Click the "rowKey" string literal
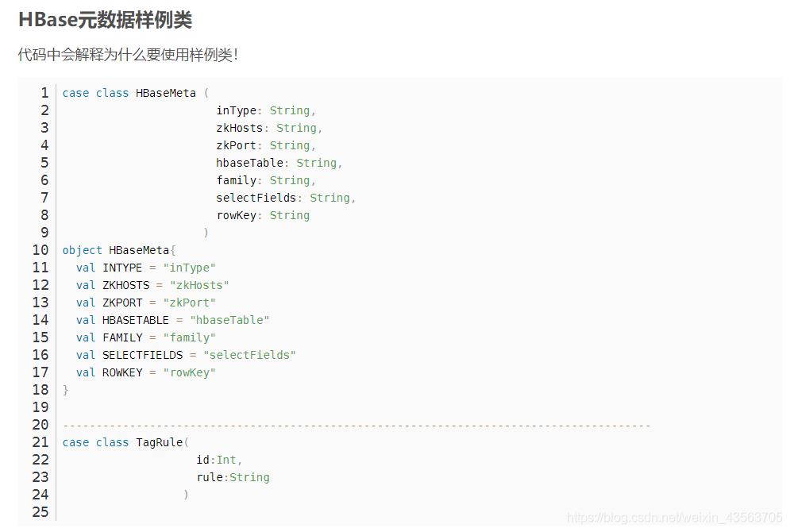790x532 pixels. tap(190, 373)
